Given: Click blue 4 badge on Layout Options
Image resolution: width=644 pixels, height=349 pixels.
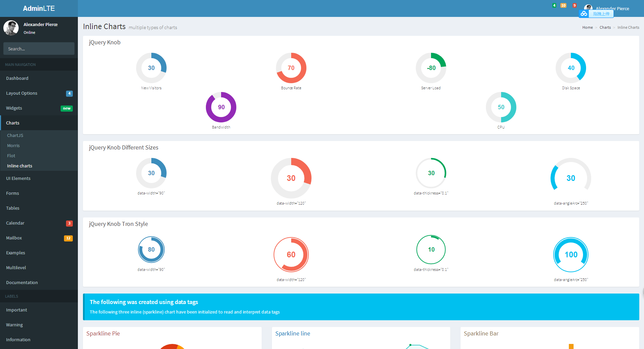Looking at the screenshot, I should (x=69, y=93).
